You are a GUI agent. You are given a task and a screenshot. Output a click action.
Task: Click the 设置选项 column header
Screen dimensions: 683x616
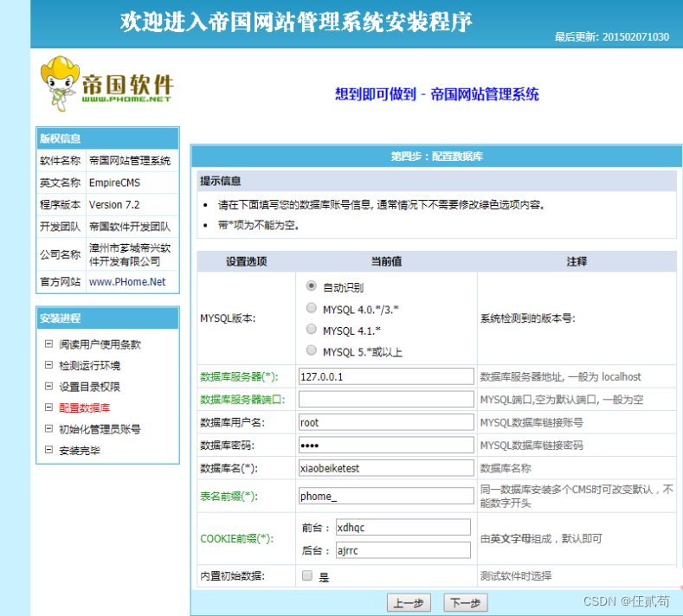246,261
